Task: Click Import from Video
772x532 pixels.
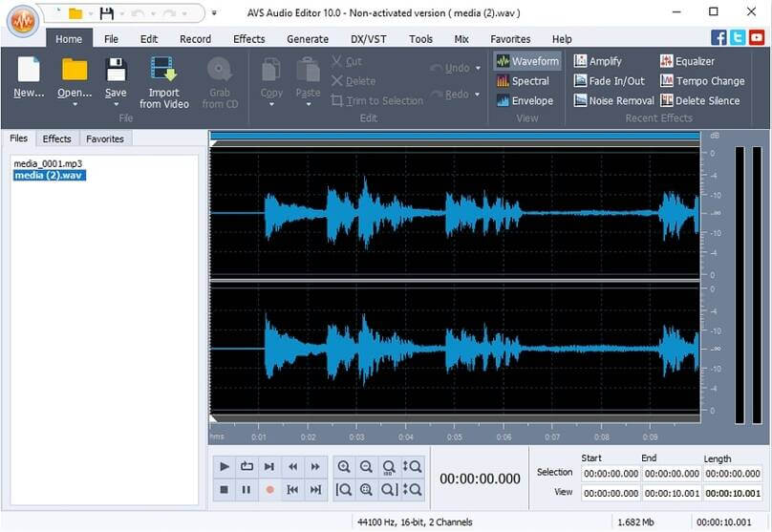Action: point(164,82)
